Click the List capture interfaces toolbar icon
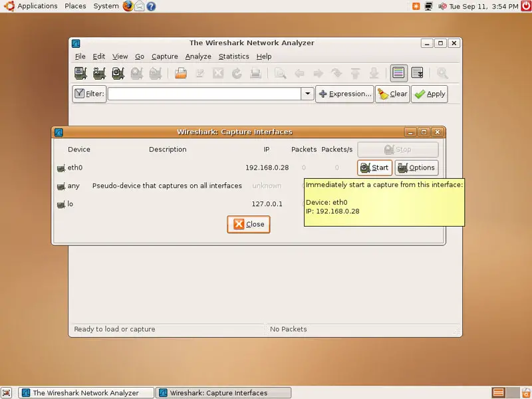Viewport: 532px width, 399px height. (80, 73)
